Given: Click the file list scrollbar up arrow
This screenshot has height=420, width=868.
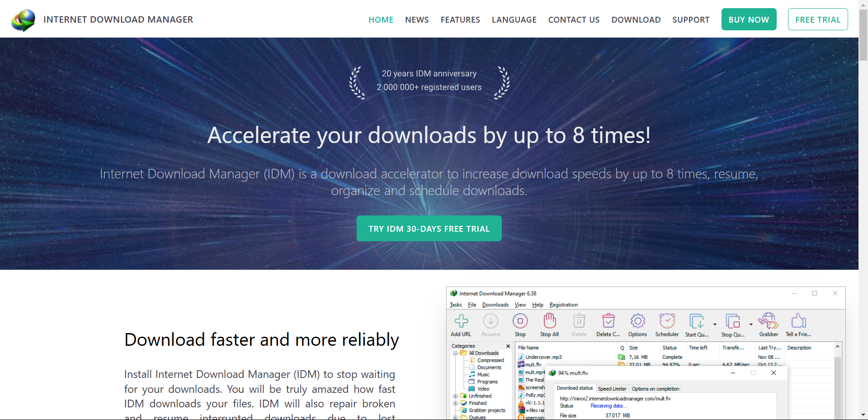Looking at the screenshot, I should [x=838, y=347].
